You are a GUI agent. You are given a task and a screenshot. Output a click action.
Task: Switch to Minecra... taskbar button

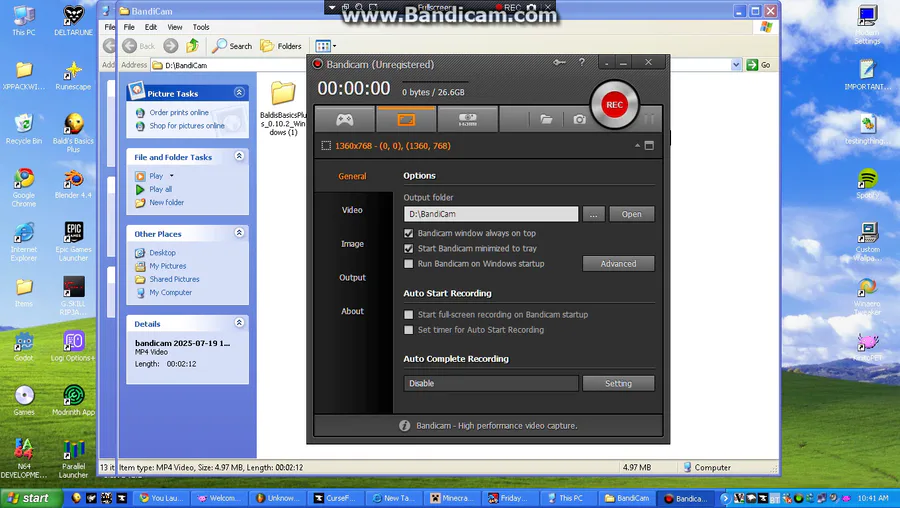tap(451, 498)
